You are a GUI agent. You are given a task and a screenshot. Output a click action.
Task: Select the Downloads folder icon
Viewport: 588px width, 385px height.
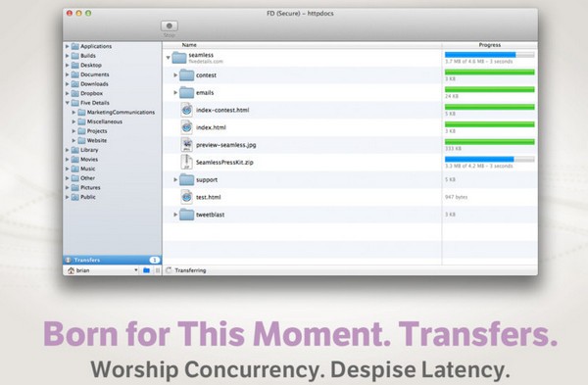click(x=75, y=84)
